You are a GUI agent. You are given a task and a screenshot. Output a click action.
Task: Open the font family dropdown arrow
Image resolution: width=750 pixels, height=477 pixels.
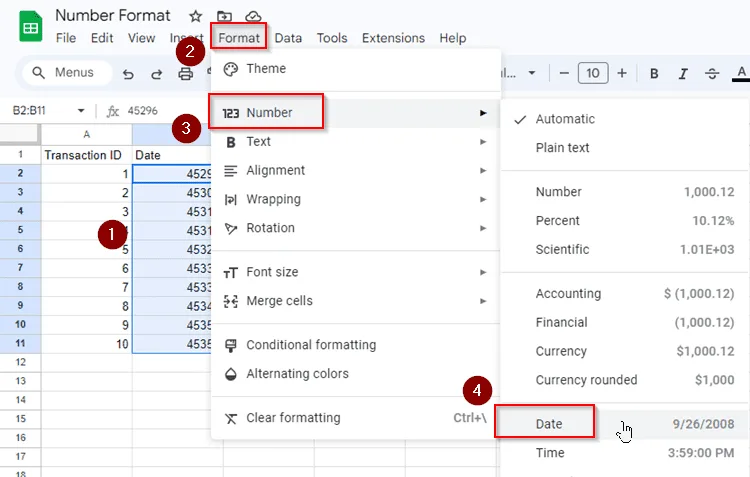[531, 73]
